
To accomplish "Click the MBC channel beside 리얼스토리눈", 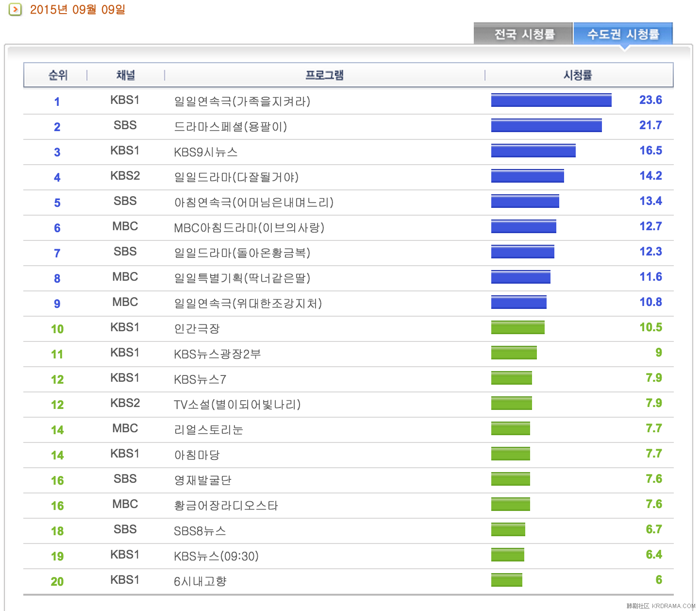I will click(x=125, y=428).
